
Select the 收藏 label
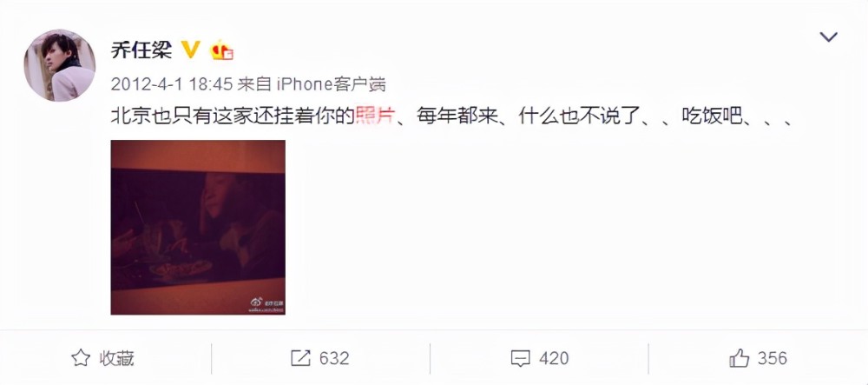coord(116,358)
